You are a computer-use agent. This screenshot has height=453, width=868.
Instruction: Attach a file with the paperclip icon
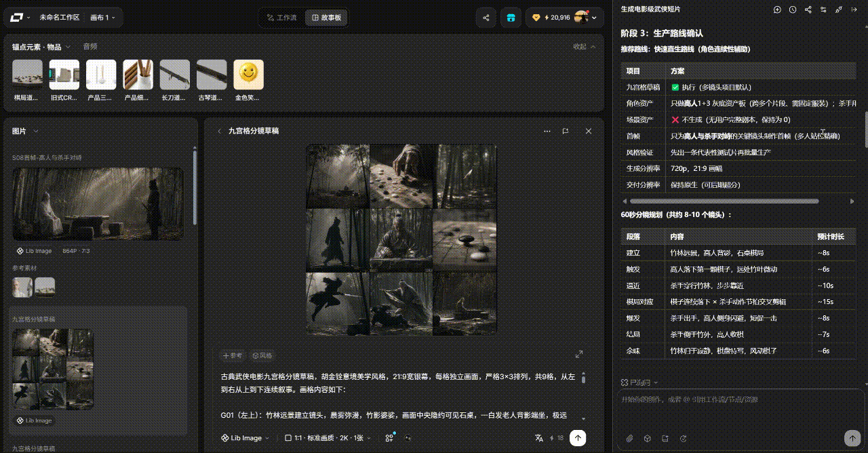coord(629,438)
